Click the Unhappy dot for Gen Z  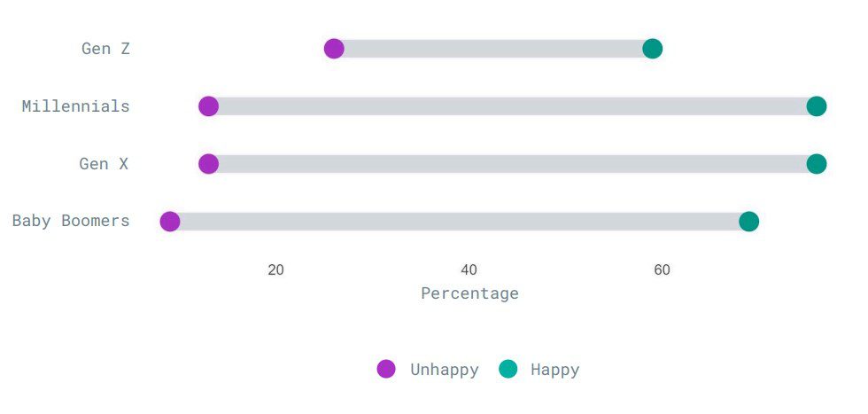tap(334, 49)
